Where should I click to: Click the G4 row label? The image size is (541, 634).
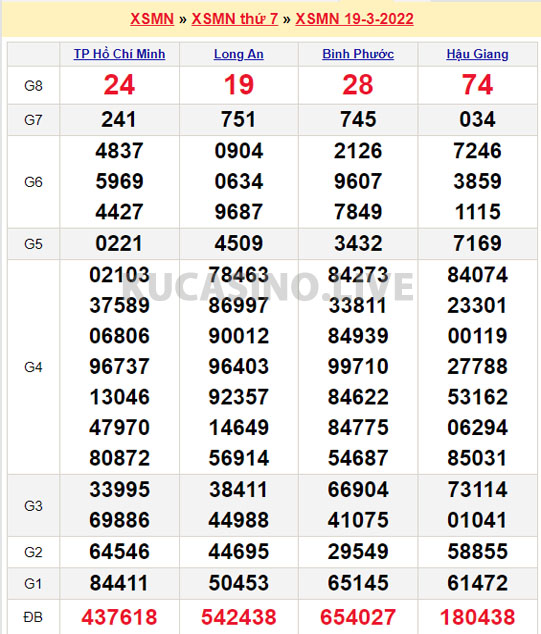point(33,367)
